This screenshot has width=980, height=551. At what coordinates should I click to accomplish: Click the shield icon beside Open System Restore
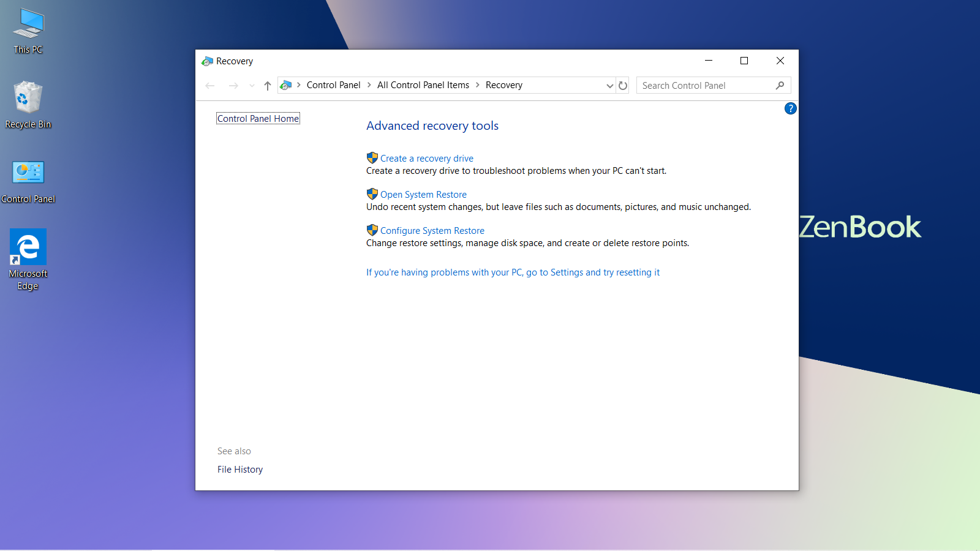(372, 194)
